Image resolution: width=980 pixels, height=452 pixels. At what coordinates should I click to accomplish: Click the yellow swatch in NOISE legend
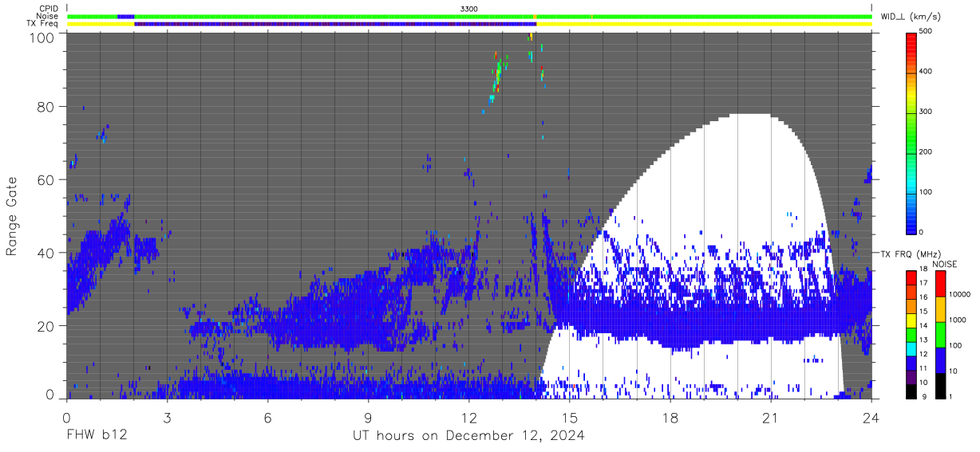pos(940,309)
